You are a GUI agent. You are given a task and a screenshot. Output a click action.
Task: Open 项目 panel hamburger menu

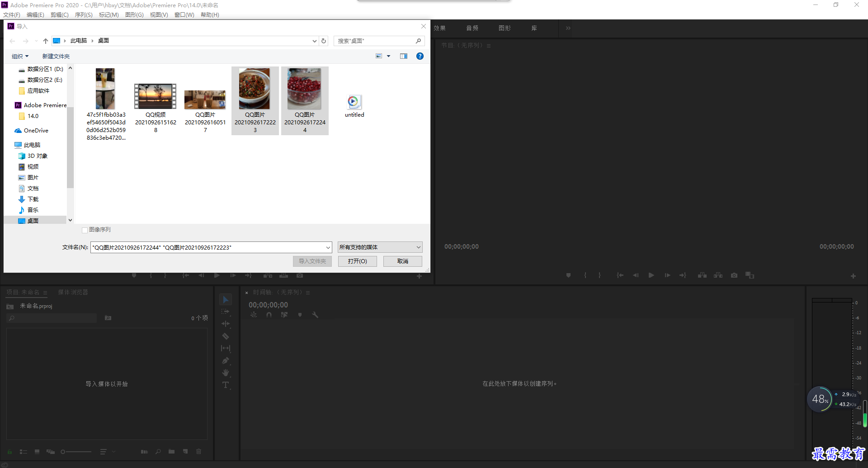coord(45,293)
